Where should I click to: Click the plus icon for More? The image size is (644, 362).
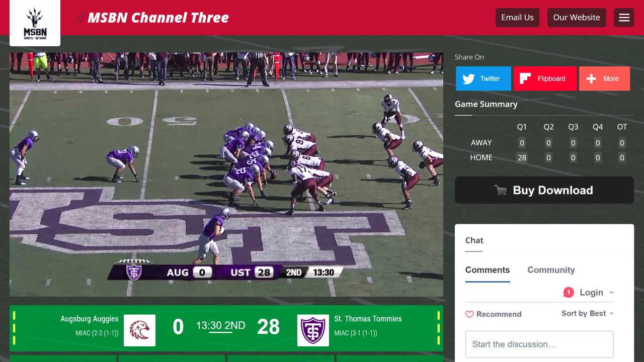592,79
